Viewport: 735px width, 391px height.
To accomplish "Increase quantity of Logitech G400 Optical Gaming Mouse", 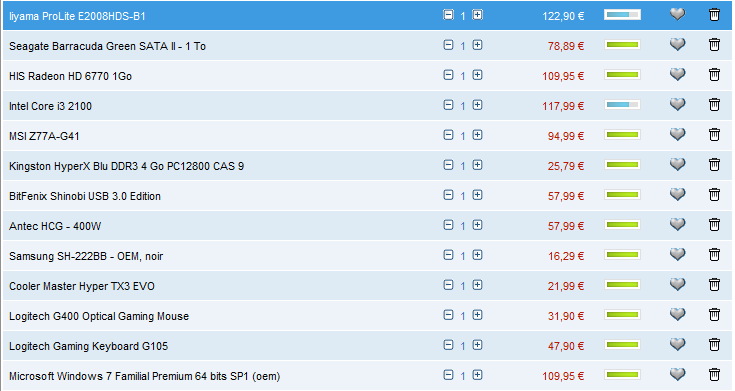I will (x=477, y=315).
